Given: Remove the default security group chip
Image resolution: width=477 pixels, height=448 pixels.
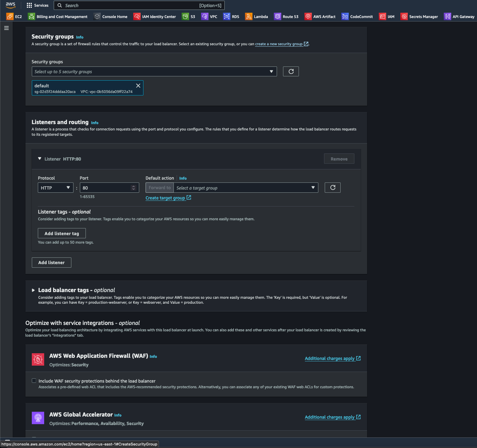Looking at the screenshot, I should click(138, 86).
